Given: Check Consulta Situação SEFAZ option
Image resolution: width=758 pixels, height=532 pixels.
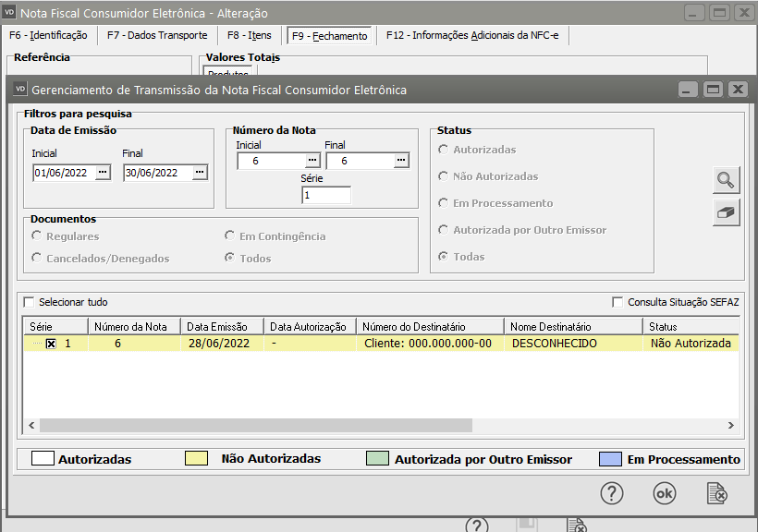Looking at the screenshot, I should click(x=617, y=302).
